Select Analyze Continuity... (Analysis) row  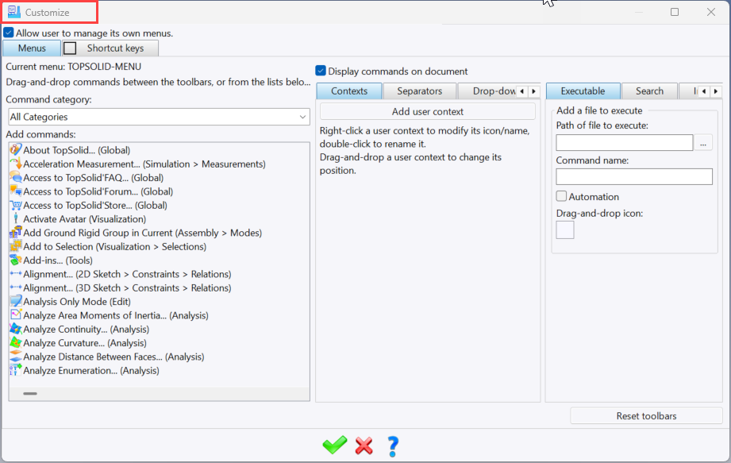pos(159,329)
